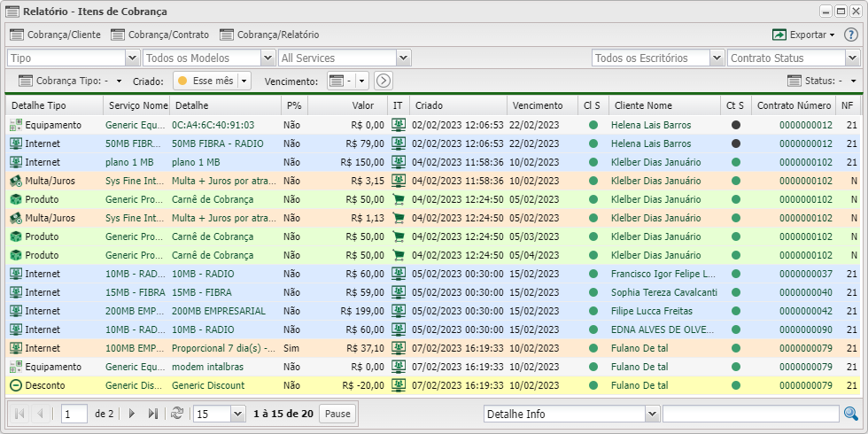Viewport: 868px width, 434px height.
Task: Click the refresh icon in pagination bar
Action: 177,414
